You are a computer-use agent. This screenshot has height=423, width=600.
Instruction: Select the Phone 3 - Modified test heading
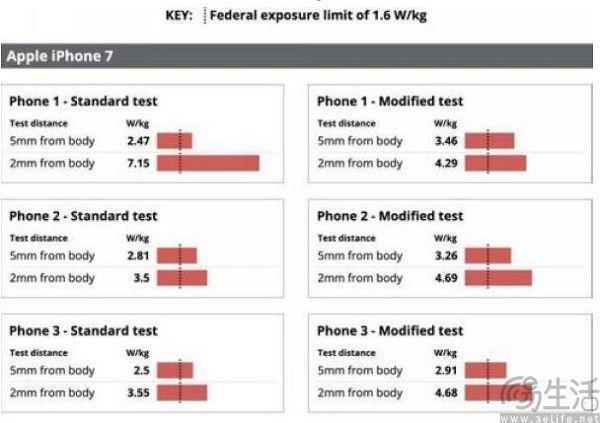tap(390, 331)
